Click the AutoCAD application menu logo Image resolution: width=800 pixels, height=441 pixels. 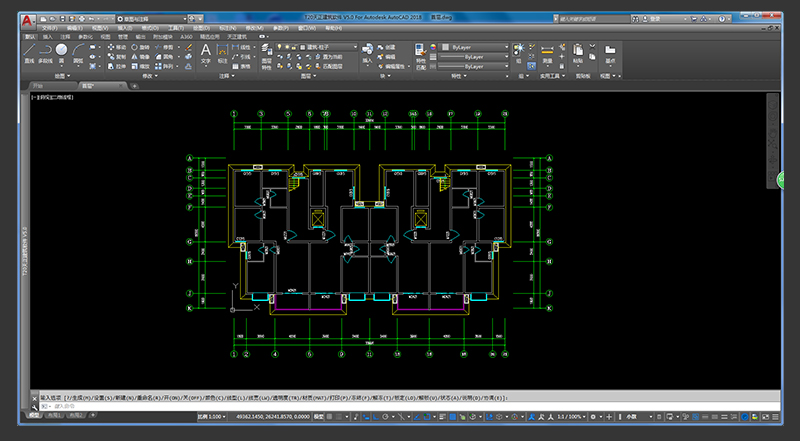click(28, 21)
